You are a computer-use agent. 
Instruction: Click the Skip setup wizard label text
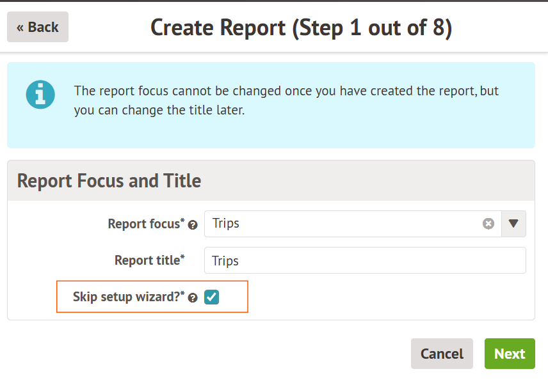[x=125, y=297]
